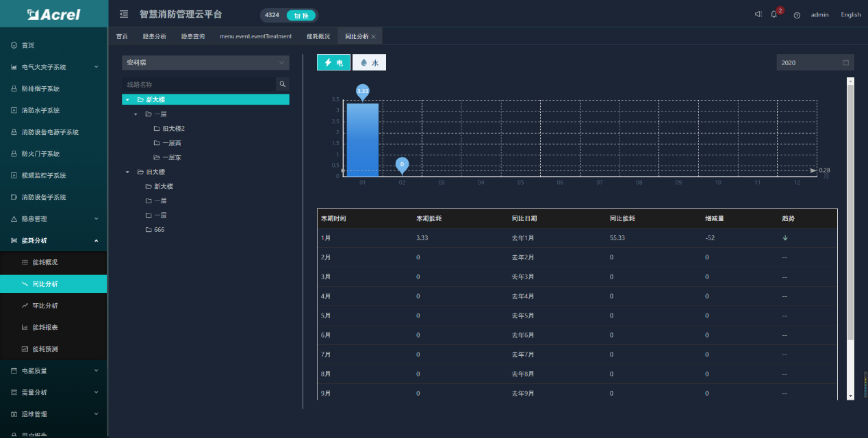The width and height of the screenshot is (868, 438).
Task: Close the 同比分析 tab
Action: (x=374, y=36)
